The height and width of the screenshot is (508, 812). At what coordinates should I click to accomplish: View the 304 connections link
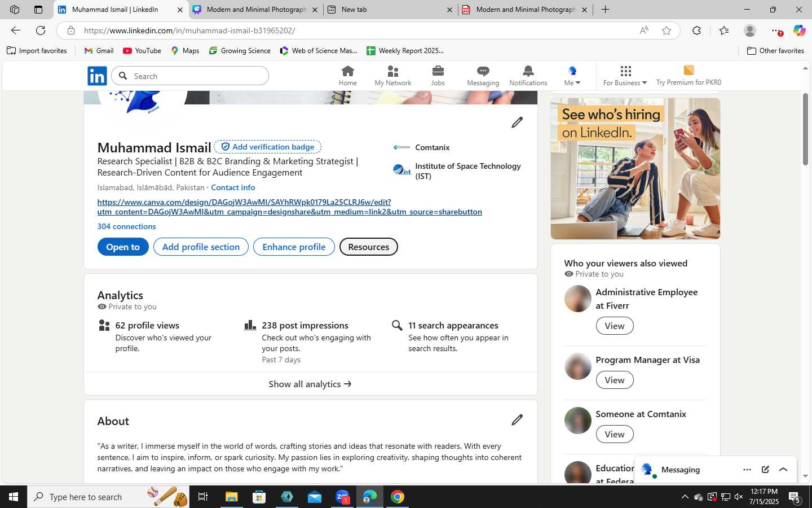click(126, 226)
